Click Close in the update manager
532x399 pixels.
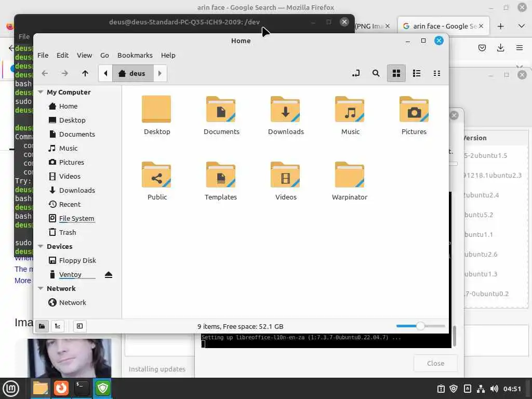[436, 363]
